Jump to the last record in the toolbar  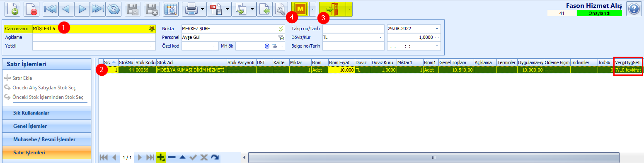(x=97, y=9)
